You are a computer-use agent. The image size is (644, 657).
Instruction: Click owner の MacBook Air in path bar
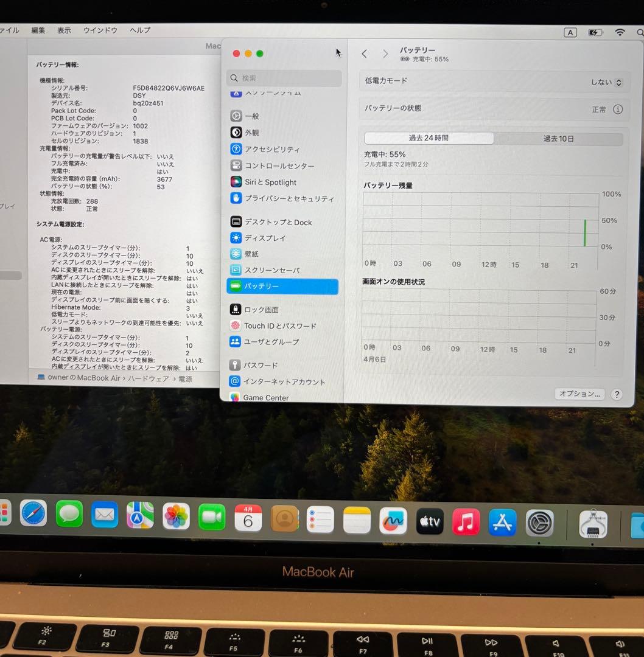coord(84,378)
